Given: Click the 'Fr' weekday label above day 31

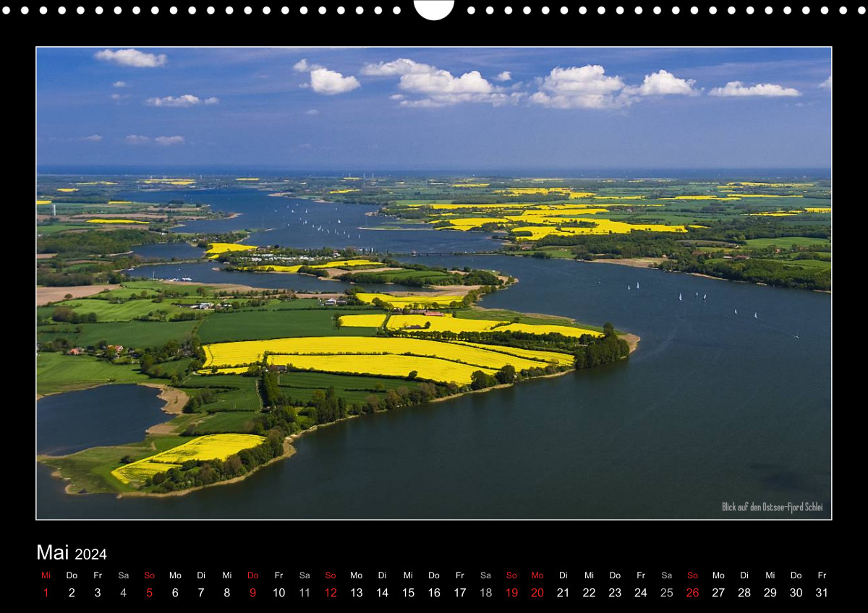Looking at the screenshot, I should pyautogui.click(x=822, y=575).
